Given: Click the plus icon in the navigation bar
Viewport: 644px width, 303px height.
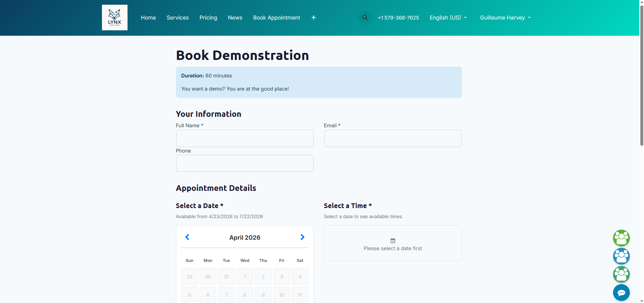Looking at the screenshot, I should tap(313, 18).
